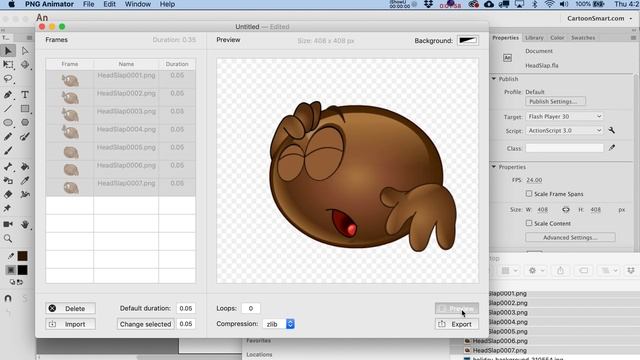Click the Wi-Fi menu bar icon

[x=549, y=4]
